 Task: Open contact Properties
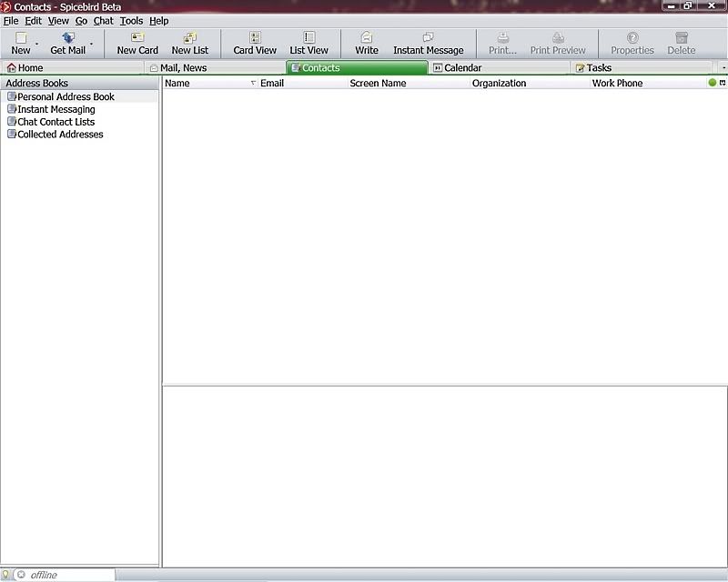click(632, 44)
